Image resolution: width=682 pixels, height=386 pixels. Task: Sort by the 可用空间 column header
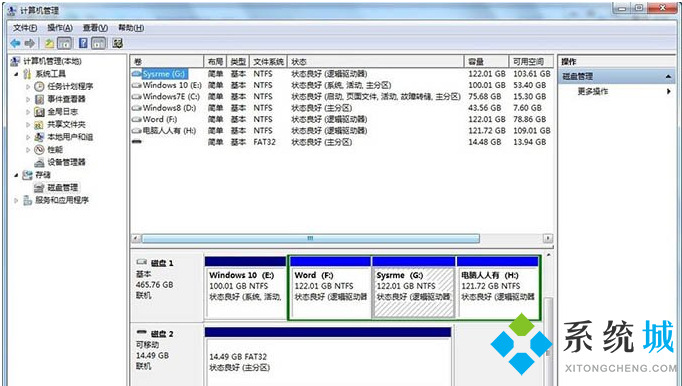point(532,61)
